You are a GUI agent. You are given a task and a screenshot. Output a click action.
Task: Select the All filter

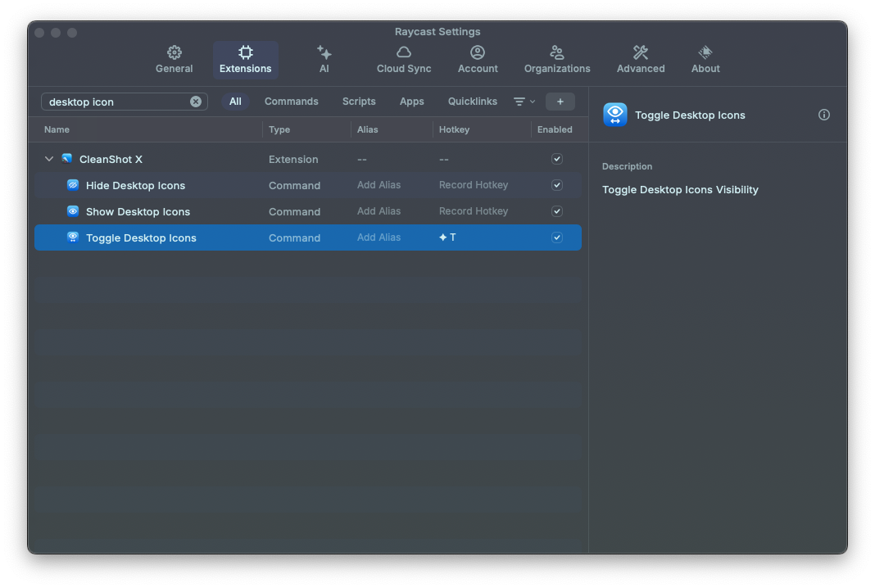[235, 102]
